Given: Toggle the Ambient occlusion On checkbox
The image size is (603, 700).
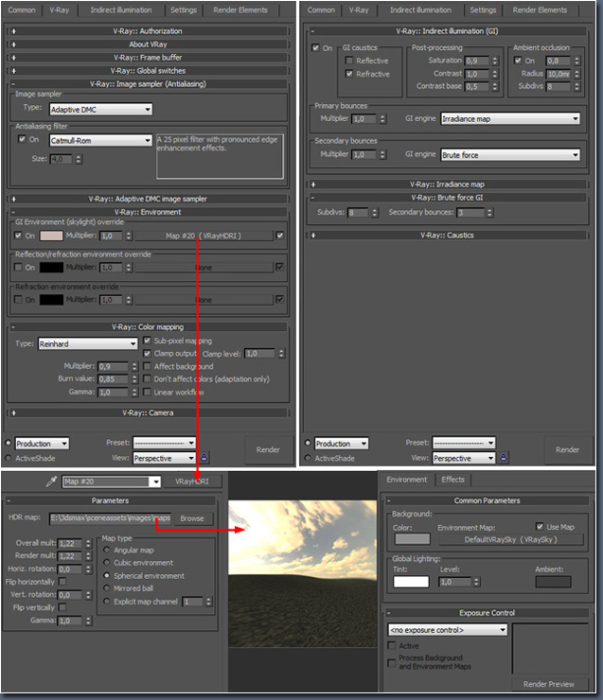Looking at the screenshot, I should [517, 61].
